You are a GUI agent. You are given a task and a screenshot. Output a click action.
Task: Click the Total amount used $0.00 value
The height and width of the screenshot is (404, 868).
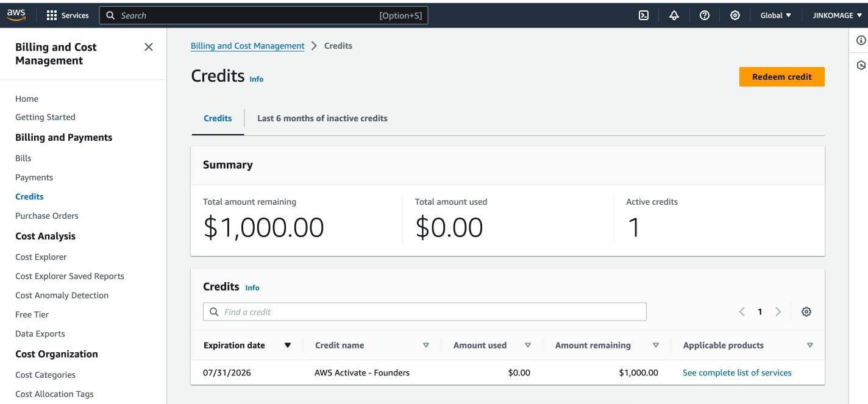[449, 227]
